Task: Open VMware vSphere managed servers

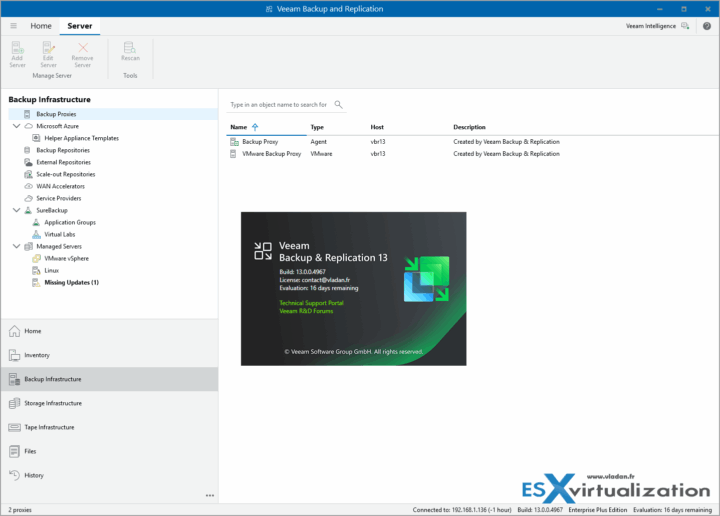Action: [67, 258]
